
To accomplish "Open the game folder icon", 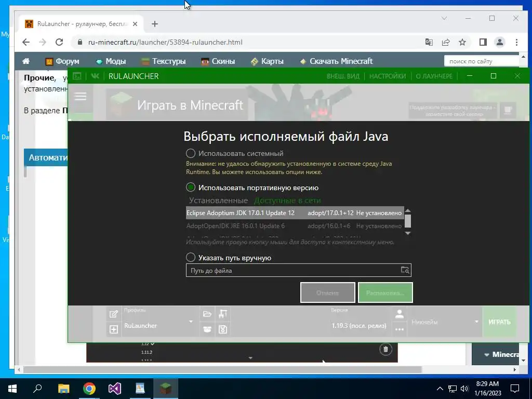I will tap(207, 314).
